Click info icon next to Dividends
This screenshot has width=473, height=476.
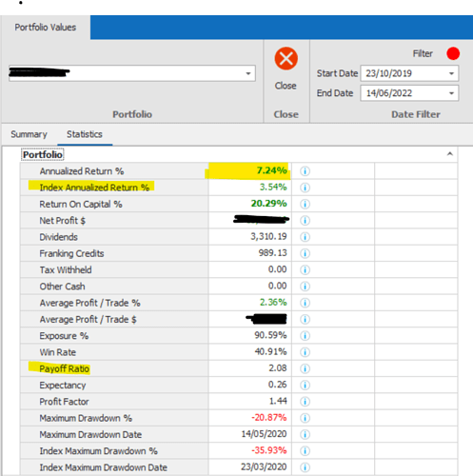(x=305, y=237)
